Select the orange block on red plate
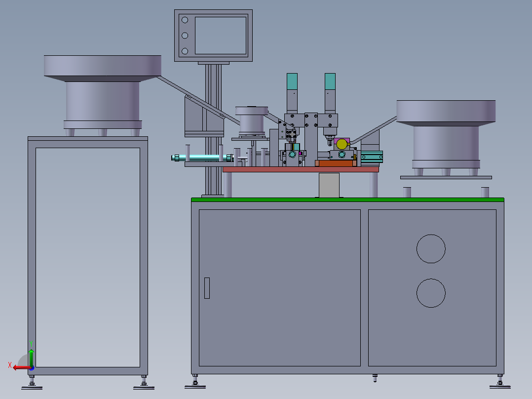 coord(336,163)
